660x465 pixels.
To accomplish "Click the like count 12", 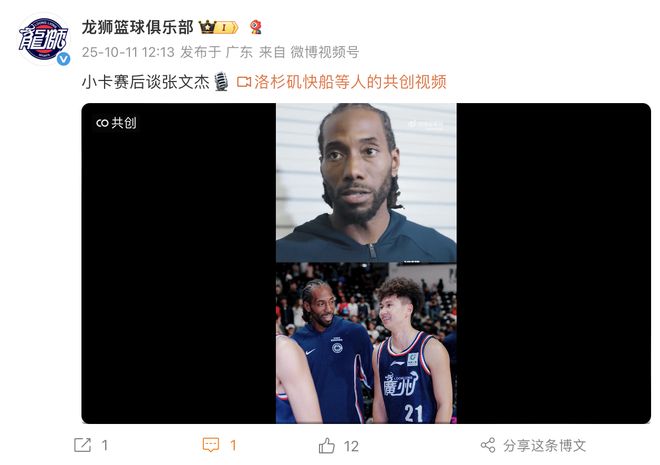I will 351,446.
